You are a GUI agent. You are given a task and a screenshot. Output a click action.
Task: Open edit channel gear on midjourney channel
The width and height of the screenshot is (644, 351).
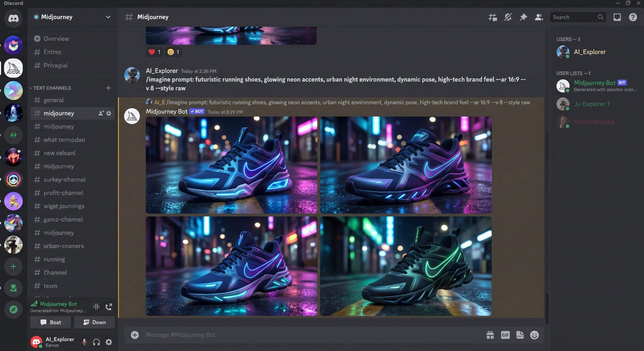[x=109, y=113]
